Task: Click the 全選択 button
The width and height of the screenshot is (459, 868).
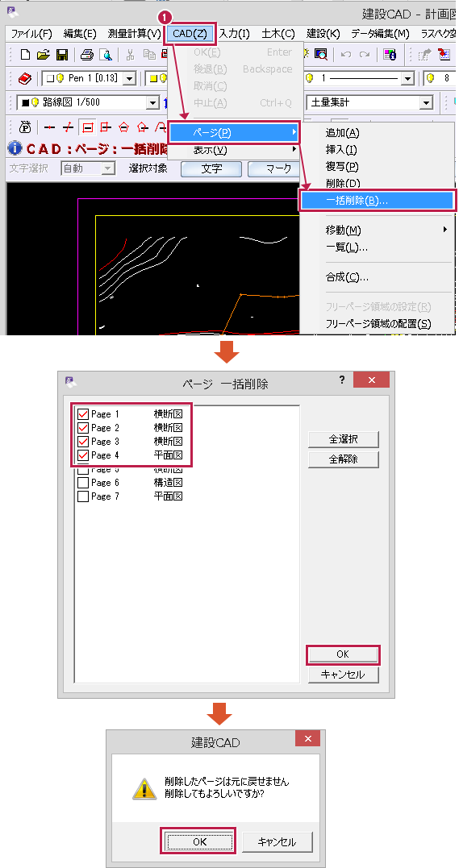Action: (343, 439)
